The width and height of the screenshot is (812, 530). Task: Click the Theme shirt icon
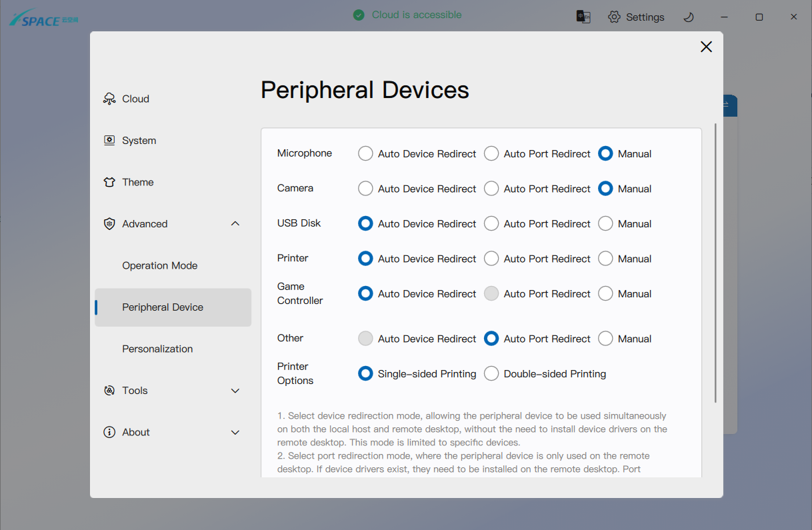109,182
